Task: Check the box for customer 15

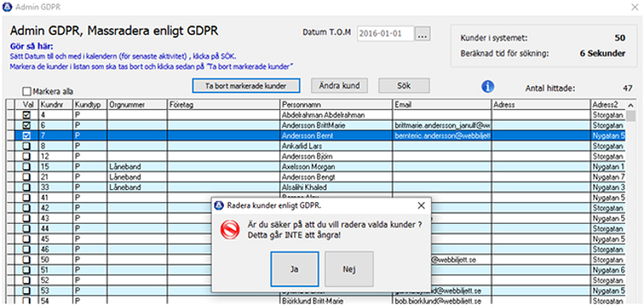Action: 26,166
